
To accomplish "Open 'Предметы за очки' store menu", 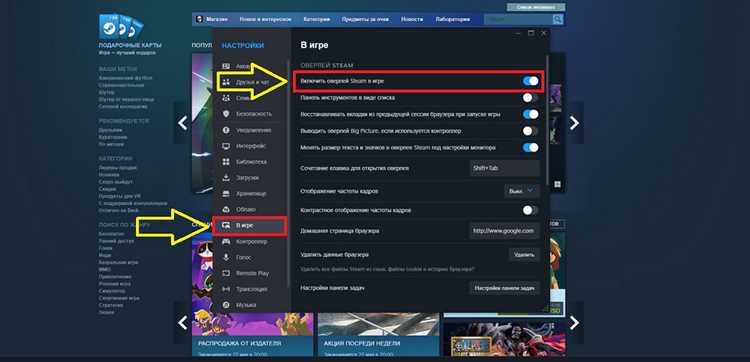I will point(365,20).
